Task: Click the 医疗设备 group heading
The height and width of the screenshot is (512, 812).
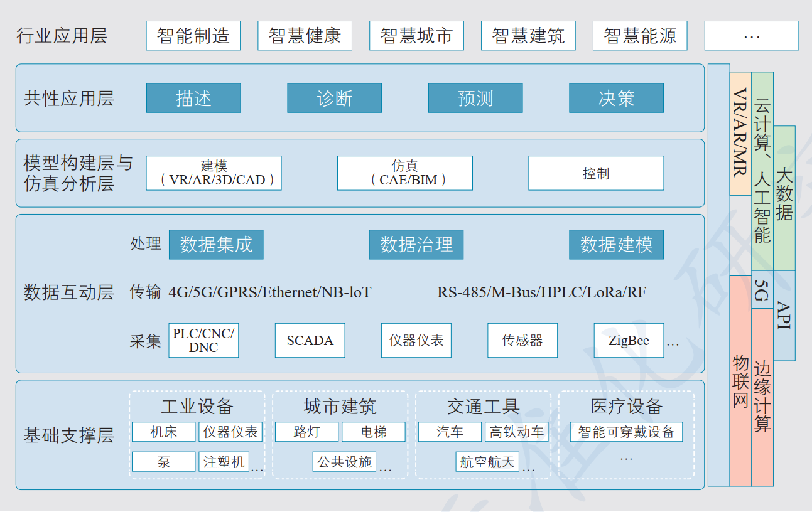Action: point(627,407)
